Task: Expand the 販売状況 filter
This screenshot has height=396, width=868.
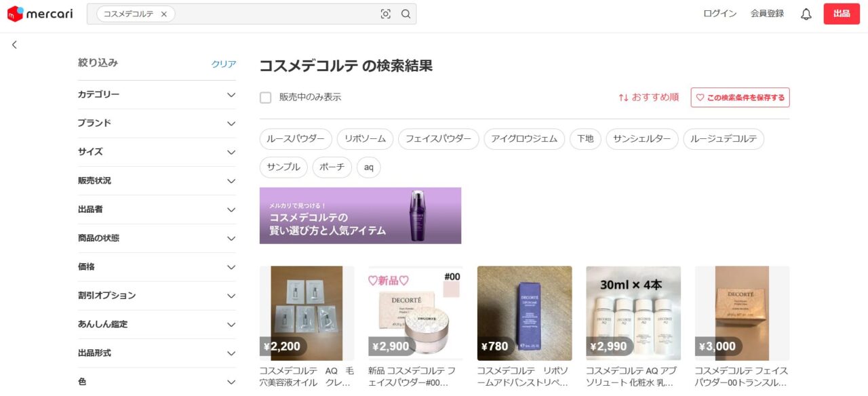Action: tap(157, 180)
